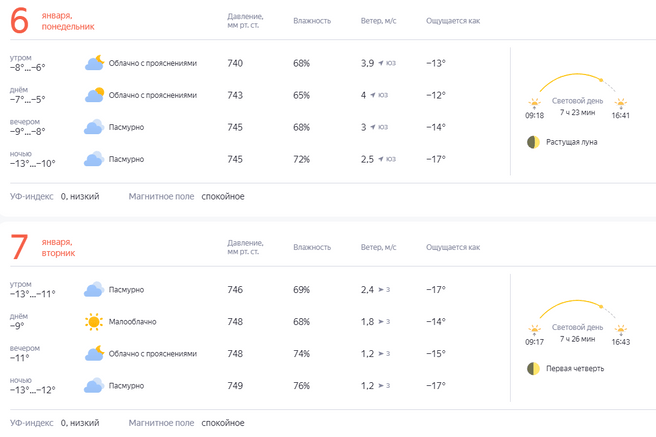Click the "Растущая луна" label

pos(572,142)
